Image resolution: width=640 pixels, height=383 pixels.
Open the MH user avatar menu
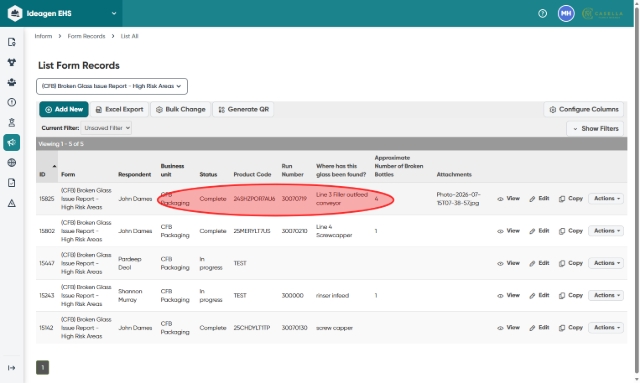pos(566,13)
